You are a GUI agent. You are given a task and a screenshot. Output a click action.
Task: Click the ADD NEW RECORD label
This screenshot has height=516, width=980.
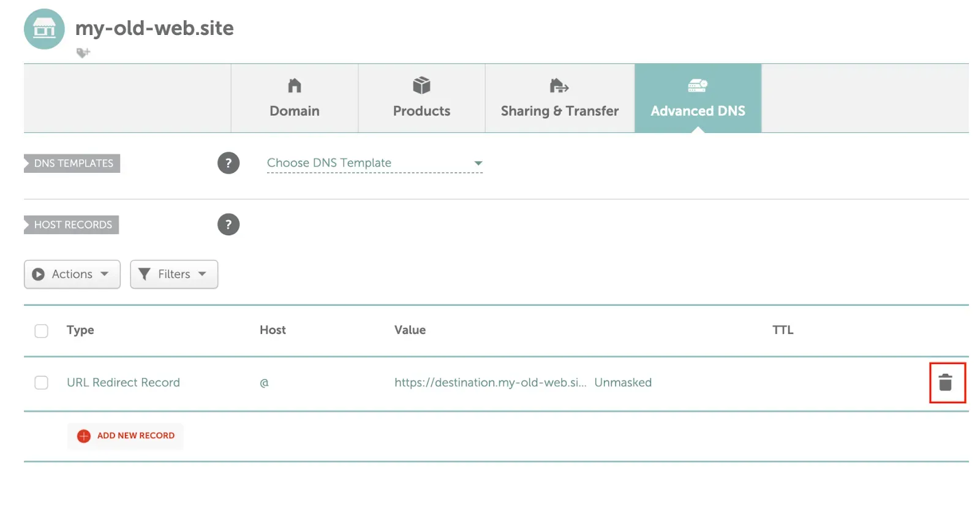click(135, 436)
